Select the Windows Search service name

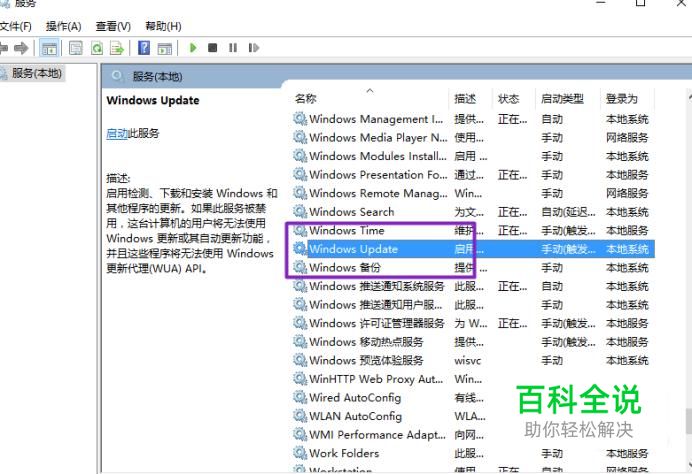pos(352,212)
